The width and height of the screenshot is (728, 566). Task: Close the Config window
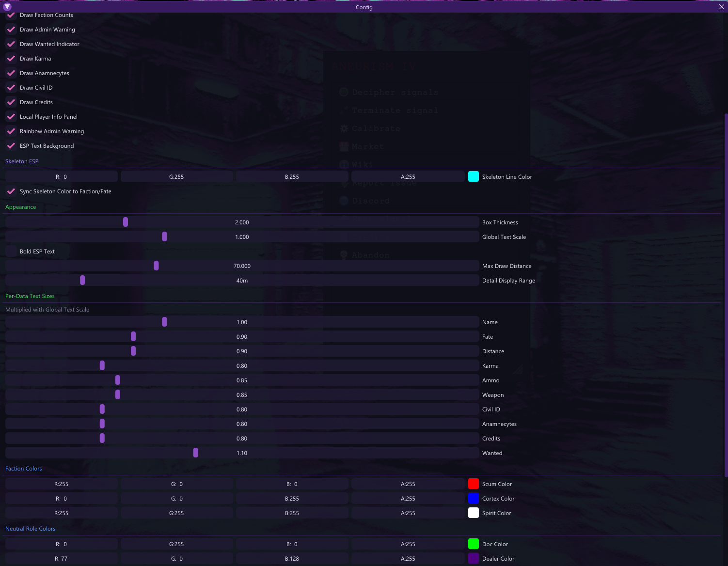tap(722, 7)
